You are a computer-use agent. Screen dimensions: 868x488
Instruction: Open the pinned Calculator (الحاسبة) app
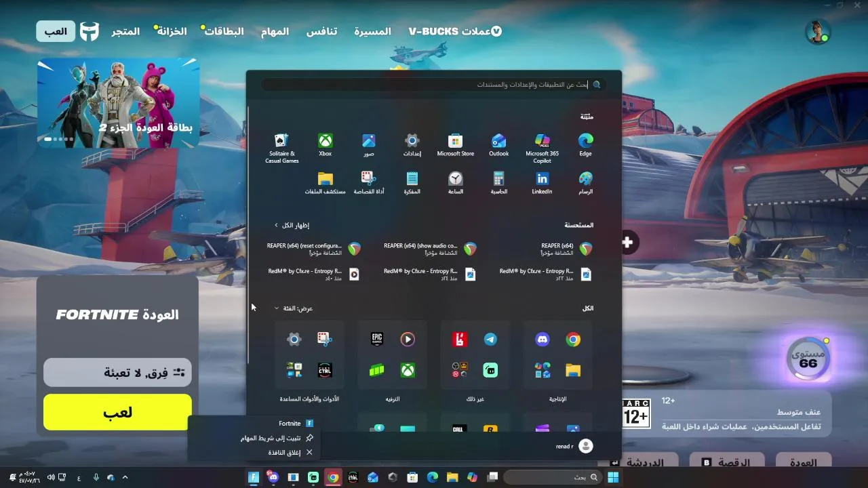tap(498, 183)
